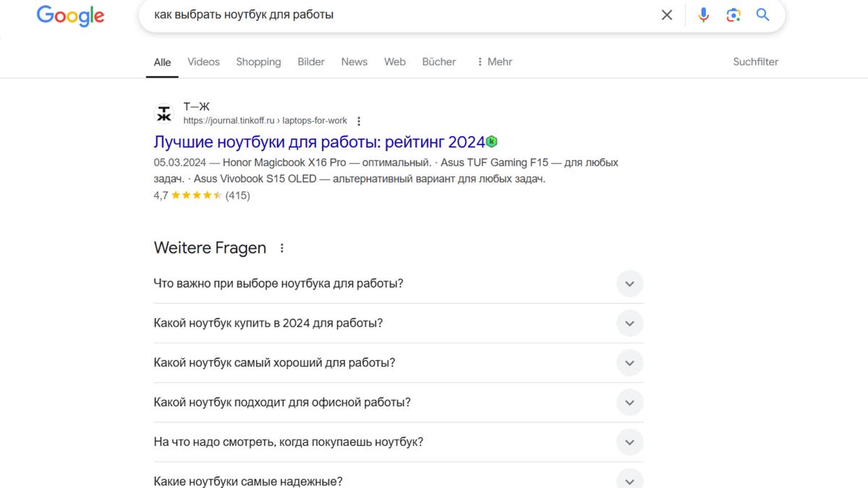Click the 4,7 star rating row
Viewport: 868px width, 488px height.
(x=202, y=195)
